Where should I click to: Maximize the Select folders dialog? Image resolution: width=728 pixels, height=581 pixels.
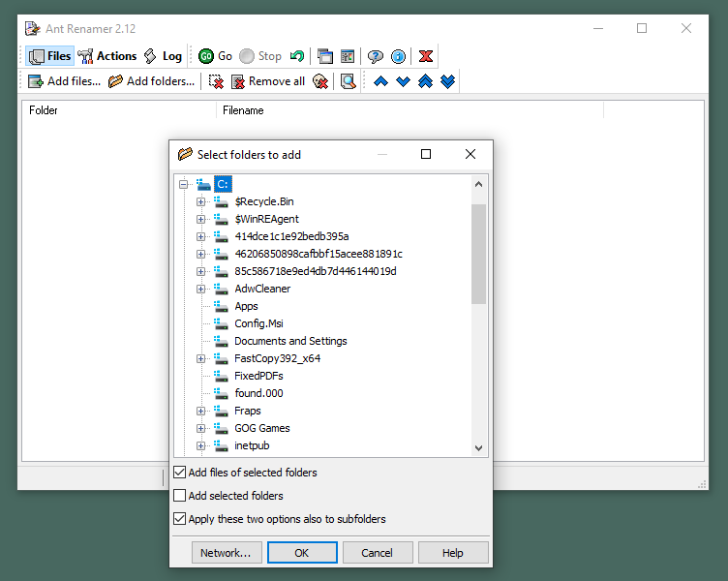[x=426, y=154]
